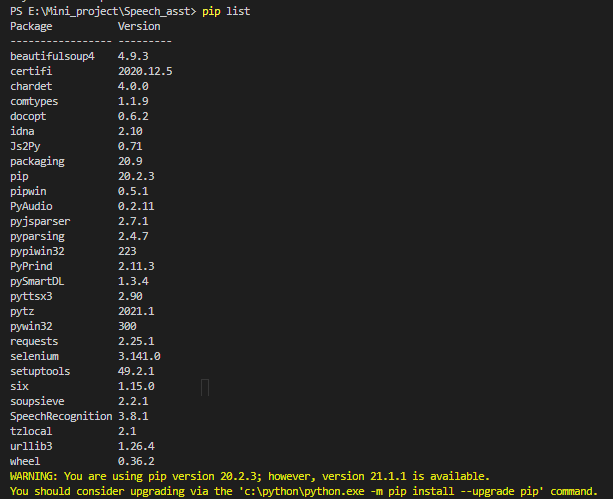Click version 4.0.0 of chardet

[x=133, y=86]
